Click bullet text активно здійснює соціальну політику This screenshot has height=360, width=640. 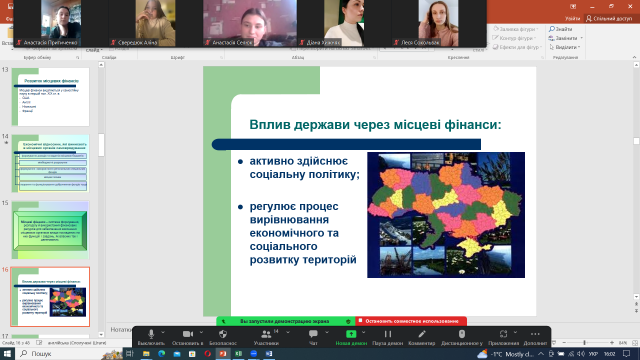[x=304, y=168]
